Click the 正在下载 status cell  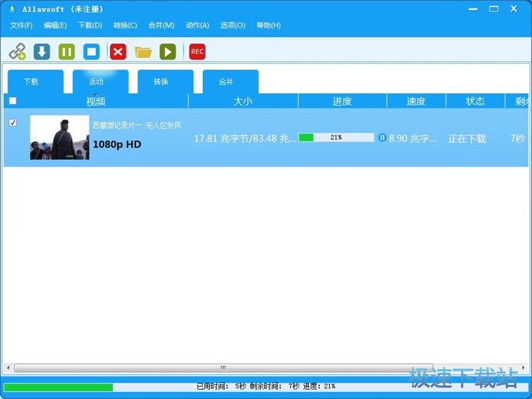tap(467, 138)
